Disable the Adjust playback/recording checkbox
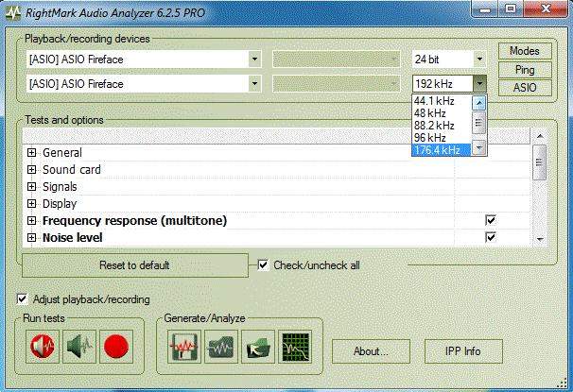573x392 pixels. [x=23, y=299]
